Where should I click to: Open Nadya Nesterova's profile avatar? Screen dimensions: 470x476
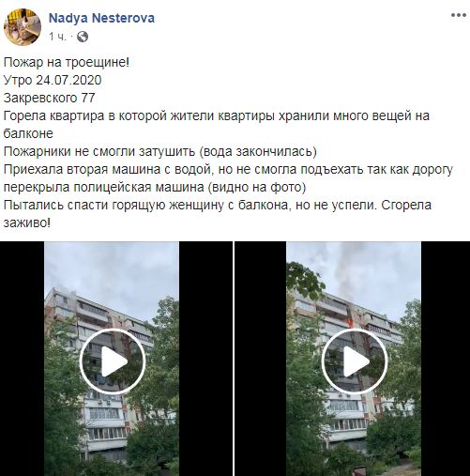[23, 27]
